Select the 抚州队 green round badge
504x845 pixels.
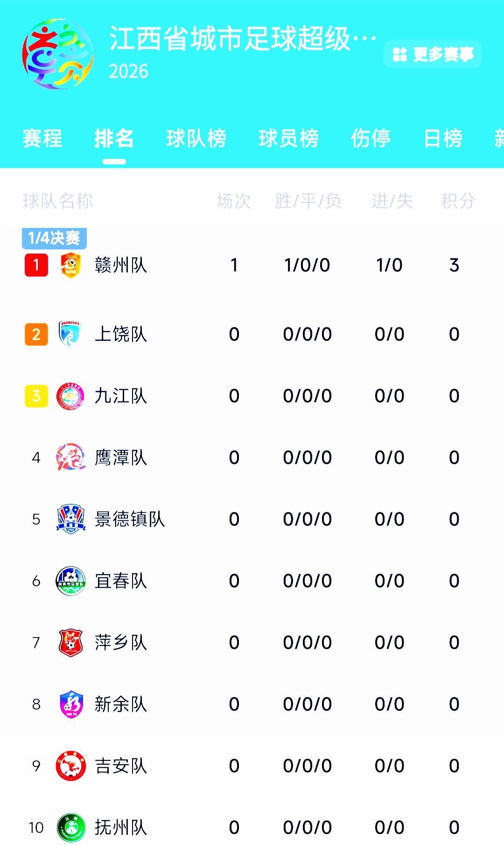pyautogui.click(x=71, y=828)
